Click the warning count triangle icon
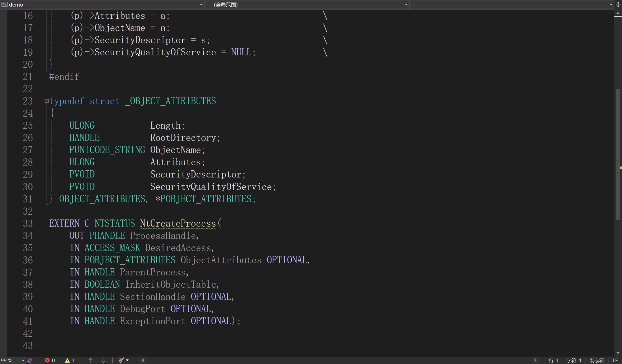The image size is (622, 364). [67, 360]
